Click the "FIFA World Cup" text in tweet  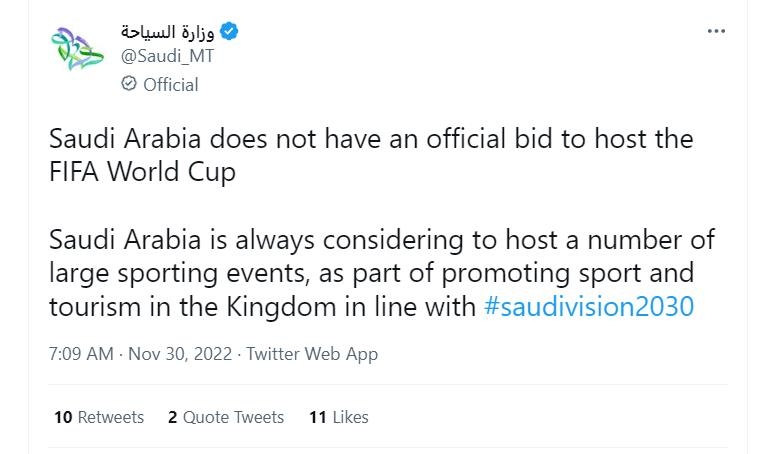[143, 171]
